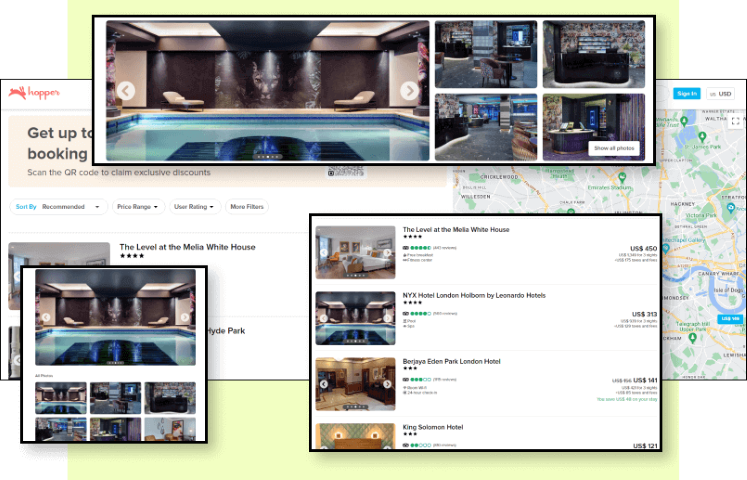The height and width of the screenshot is (480, 747).
Task: Open the Price Range filter
Action: tap(138, 207)
